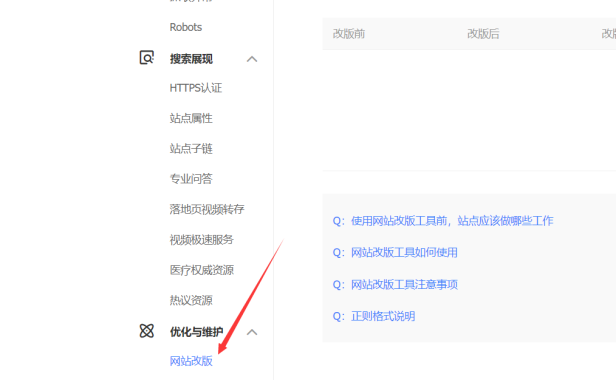This screenshot has width=616, height=380.
Task: Click the 优化与维护 section header text
Action: [x=196, y=332]
